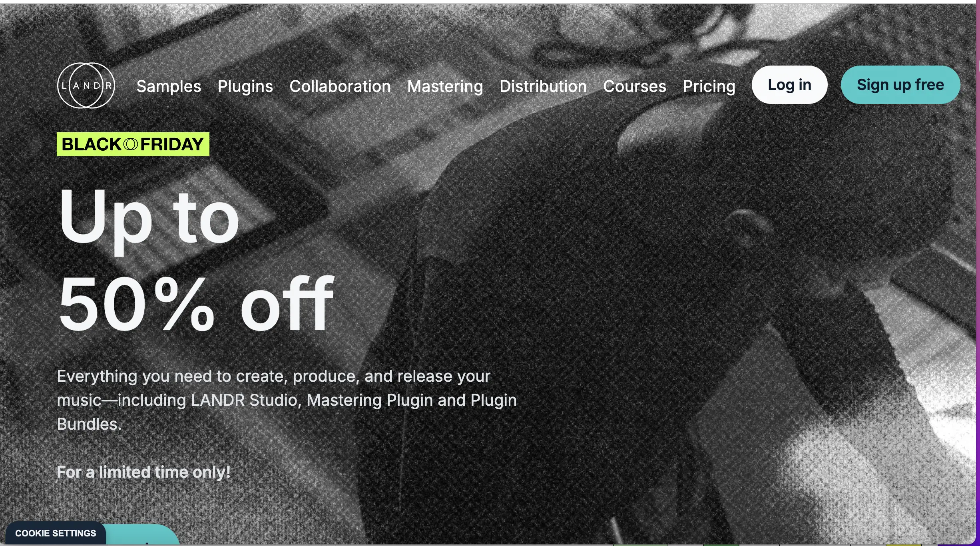The width and height of the screenshot is (980, 546).
Task: Click the teal button beside Cookie Settings
Action: click(x=143, y=535)
